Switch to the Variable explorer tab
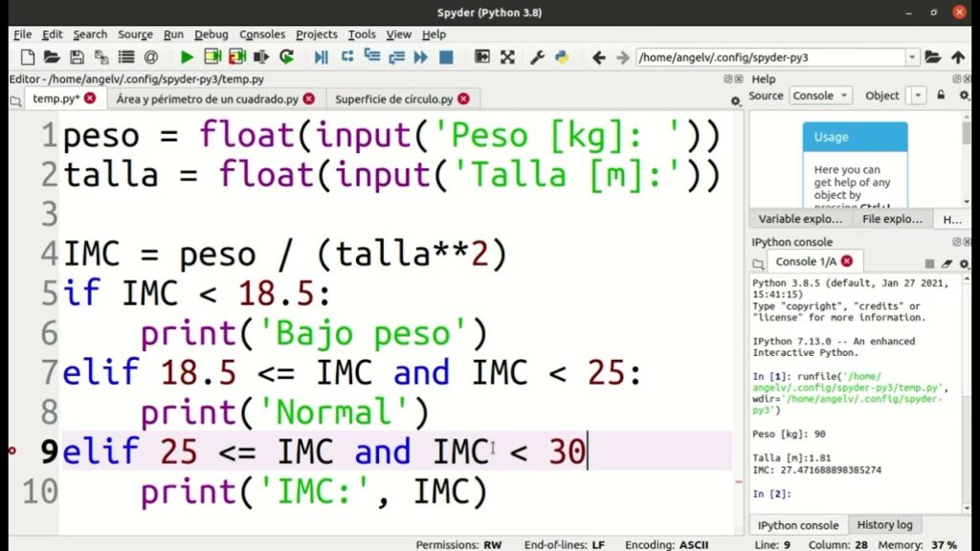980x551 pixels. [x=799, y=219]
